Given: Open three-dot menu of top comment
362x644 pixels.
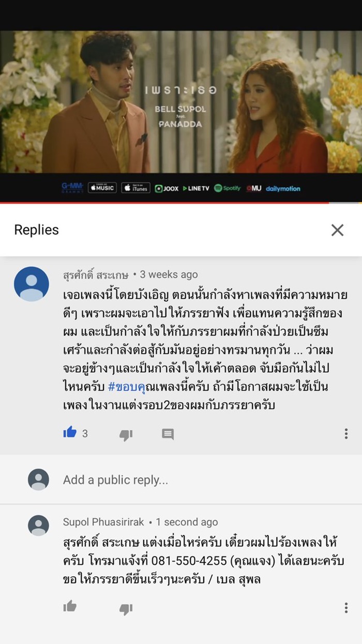Looking at the screenshot, I should [346, 434].
